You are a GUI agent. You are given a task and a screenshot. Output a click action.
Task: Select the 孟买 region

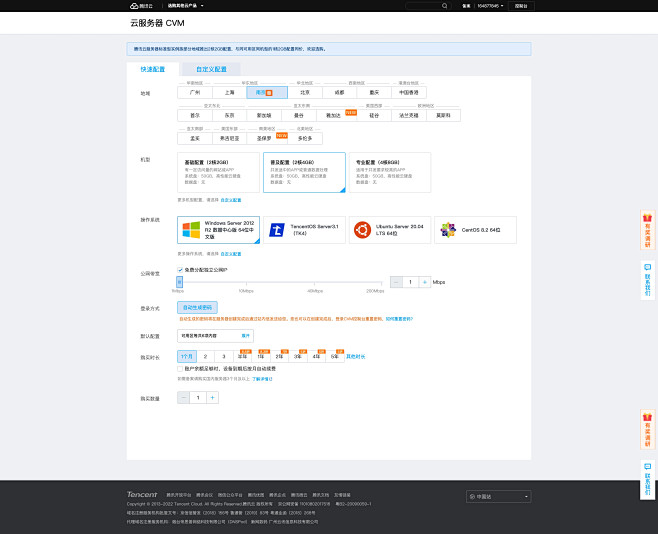pyautogui.click(x=195, y=138)
